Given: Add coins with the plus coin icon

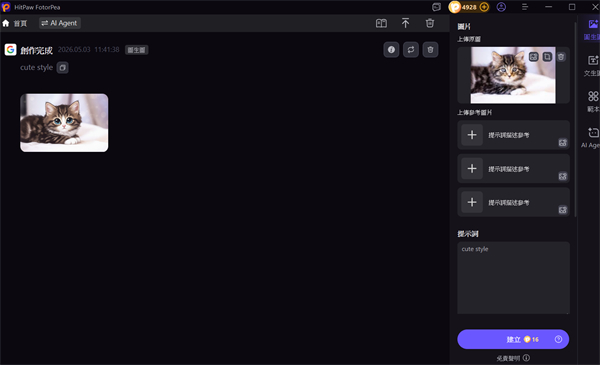Looking at the screenshot, I should 484,7.
